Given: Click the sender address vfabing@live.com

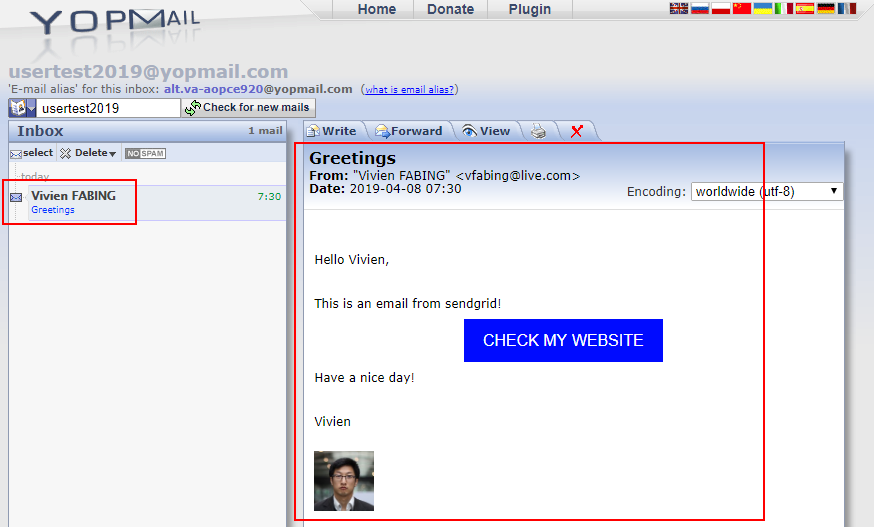Looking at the screenshot, I should [518, 176].
